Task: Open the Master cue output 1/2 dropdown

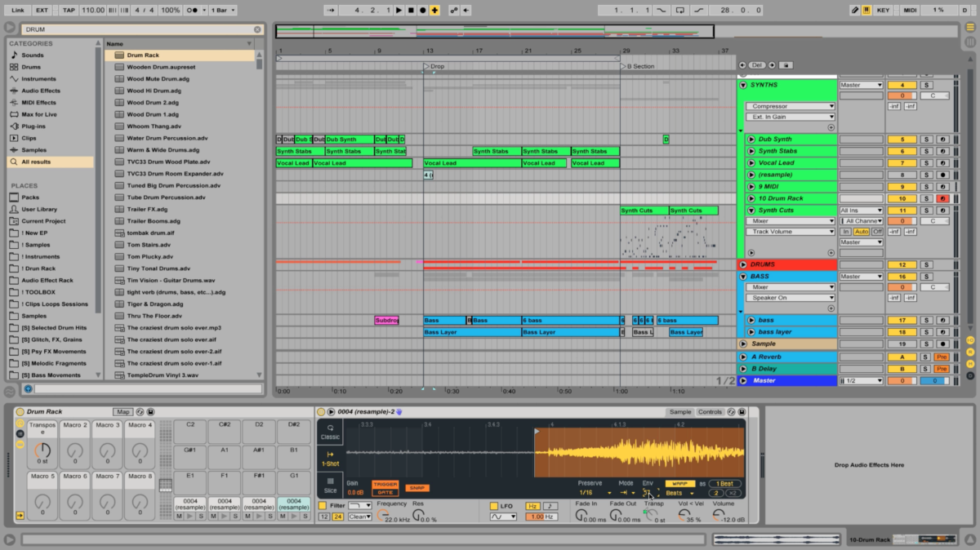Action: [x=862, y=381]
